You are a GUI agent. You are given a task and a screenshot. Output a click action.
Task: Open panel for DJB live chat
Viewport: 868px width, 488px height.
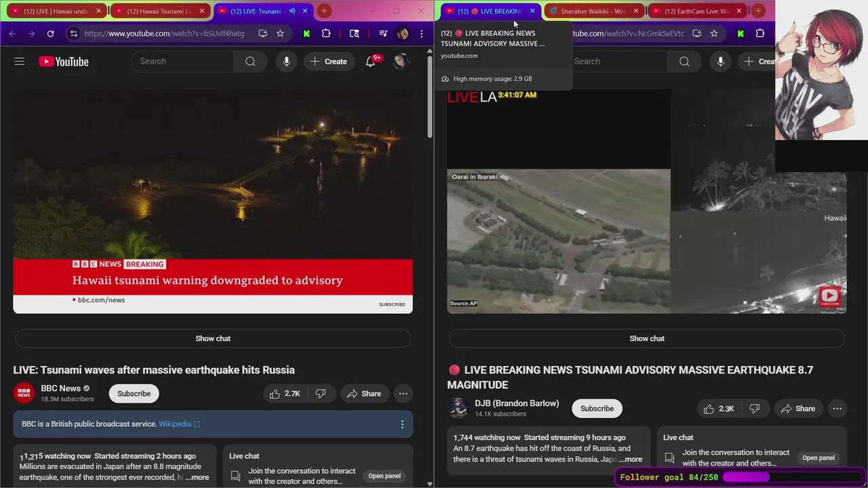click(818, 458)
